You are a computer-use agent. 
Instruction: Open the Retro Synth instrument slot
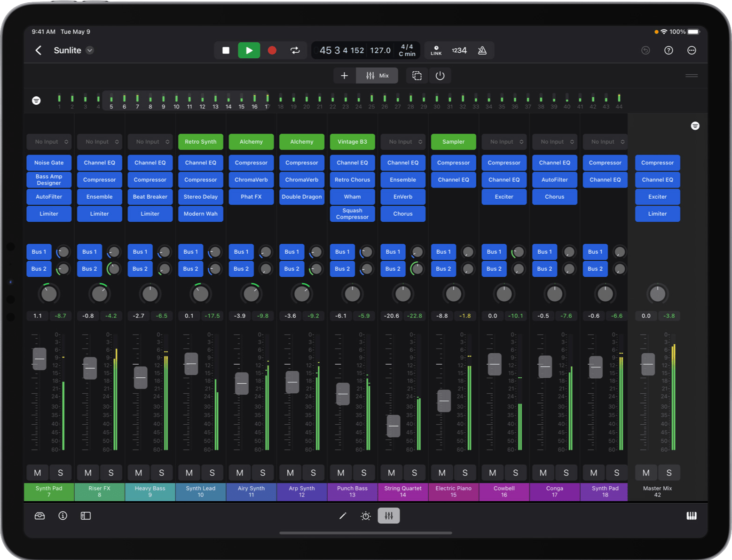click(201, 142)
